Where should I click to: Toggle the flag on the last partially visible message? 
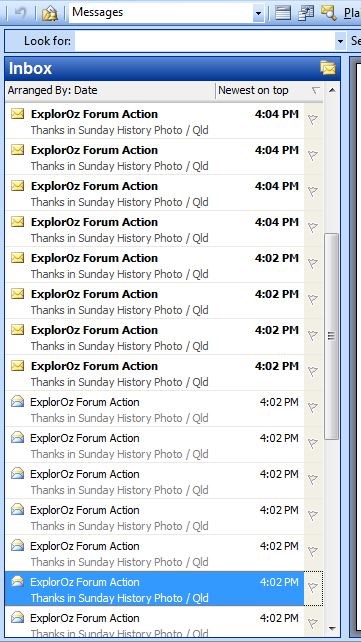click(313, 624)
